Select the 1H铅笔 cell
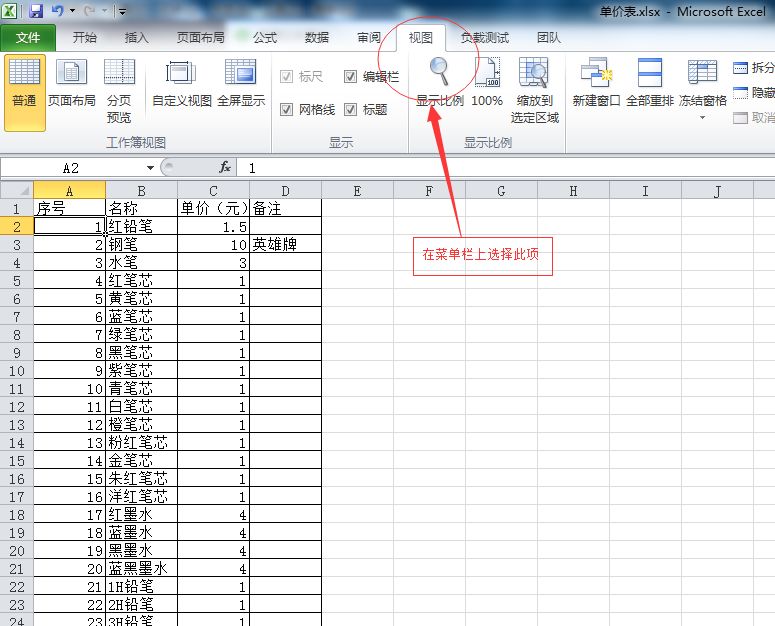 point(141,587)
